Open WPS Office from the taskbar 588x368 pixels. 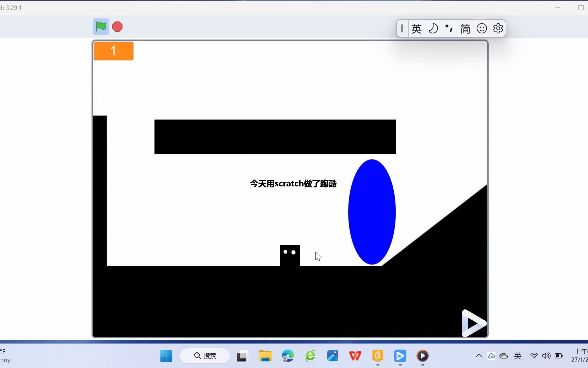click(355, 356)
